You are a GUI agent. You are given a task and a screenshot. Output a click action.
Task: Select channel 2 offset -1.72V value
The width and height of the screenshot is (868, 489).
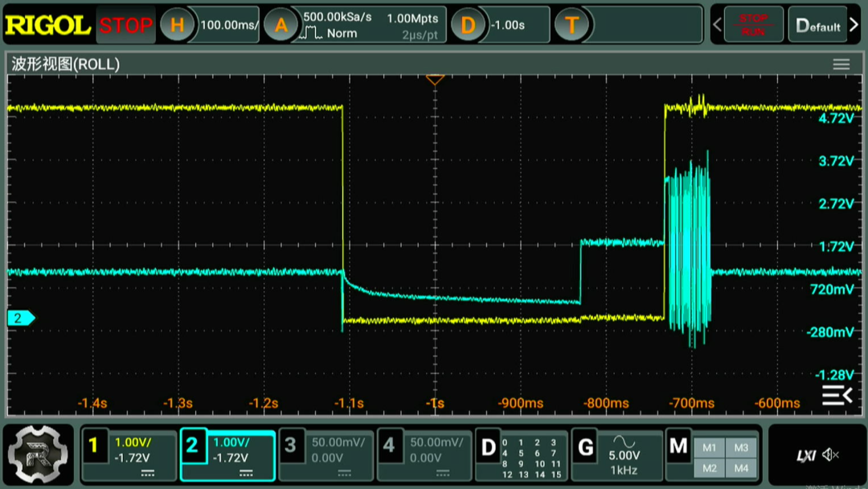pyautogui.click(x=231, y=458)
